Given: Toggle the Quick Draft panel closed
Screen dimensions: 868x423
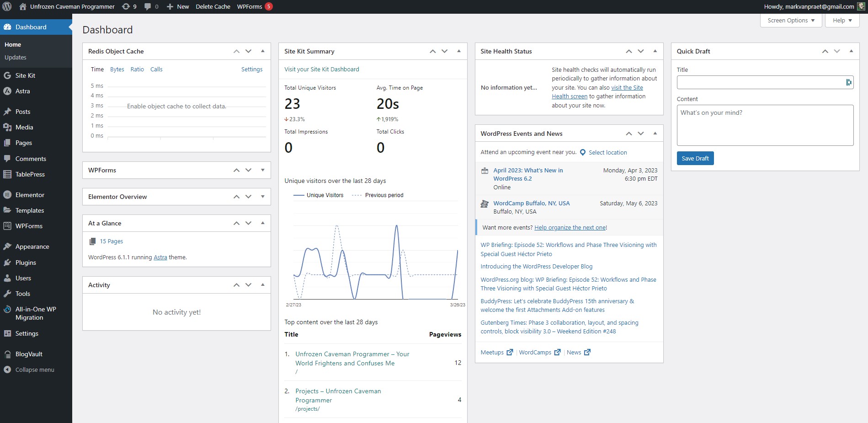Looking at the screenshot, I should pyautogui.click(x=851, y=51).
